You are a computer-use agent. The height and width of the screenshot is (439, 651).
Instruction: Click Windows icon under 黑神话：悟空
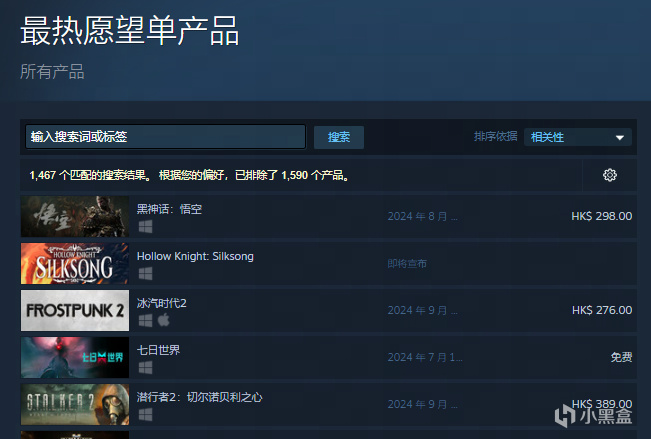(x=145, y=227)
